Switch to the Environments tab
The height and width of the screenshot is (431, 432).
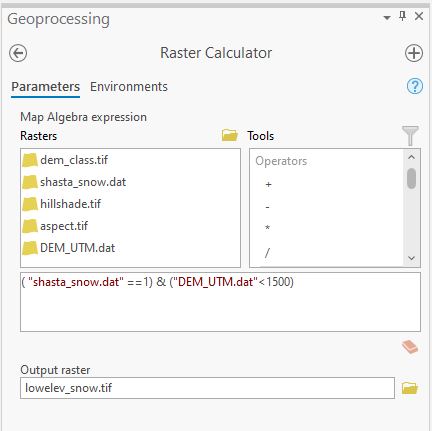click(x=129, y=87)
